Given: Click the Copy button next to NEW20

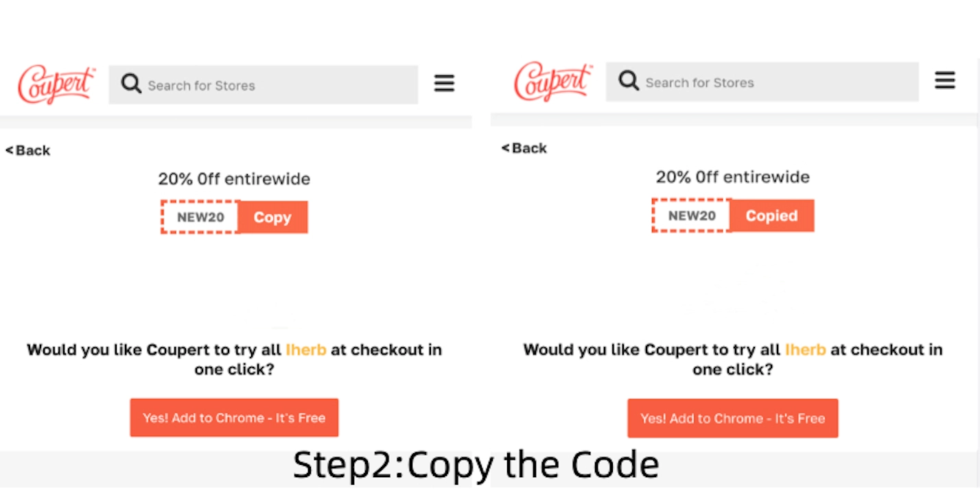Looking at the screenshot, I should point(272,217).
